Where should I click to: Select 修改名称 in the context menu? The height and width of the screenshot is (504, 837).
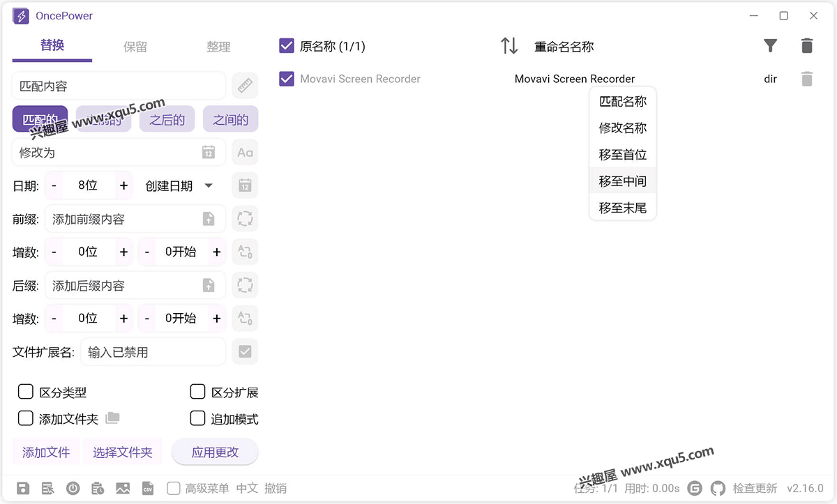click(623, 128)
